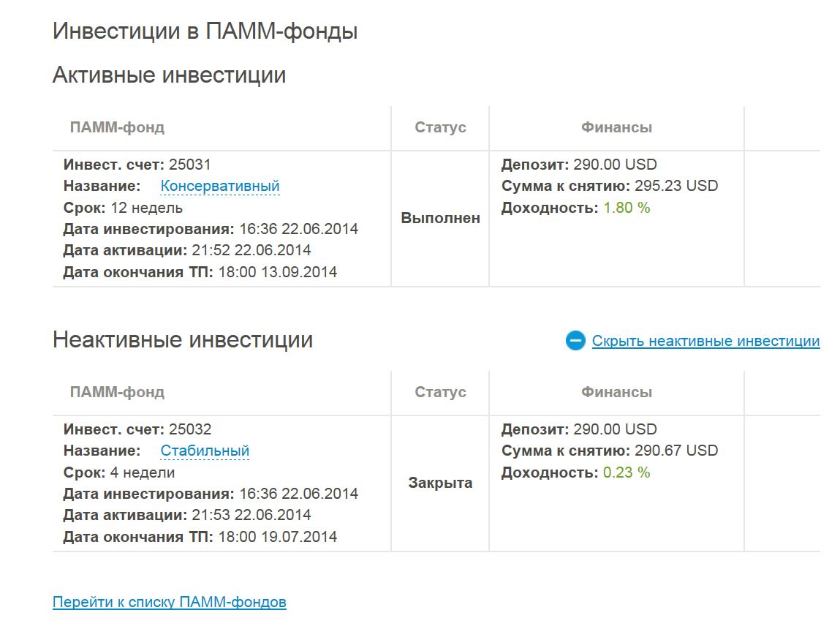Image resolution: width=840 pixels, height=629 pixels.
Task: Click the investment account number 25031
Action: [x=190, y=165]
